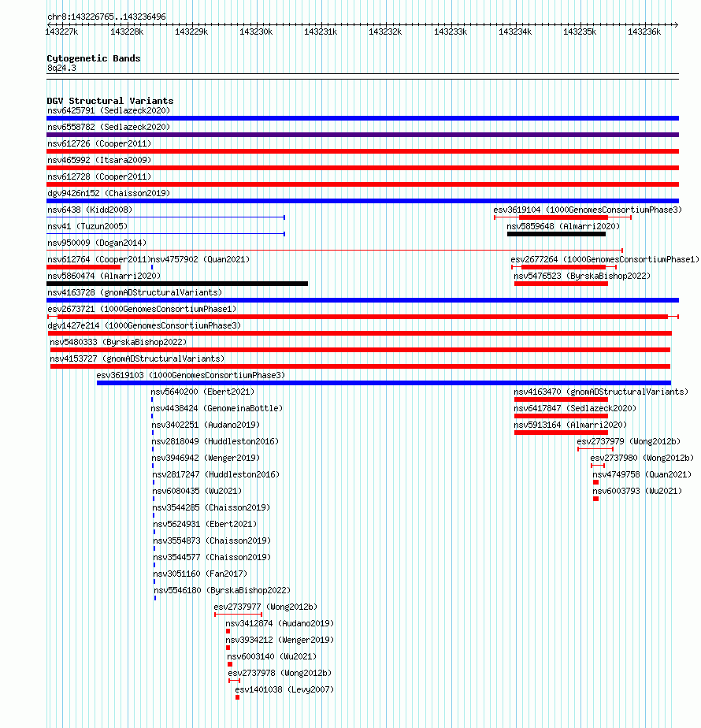Select nsv4153727 (gnomADStructuralVariants) label
The width and height of the screenshot is (701, 728).
(x=137, y=359)
